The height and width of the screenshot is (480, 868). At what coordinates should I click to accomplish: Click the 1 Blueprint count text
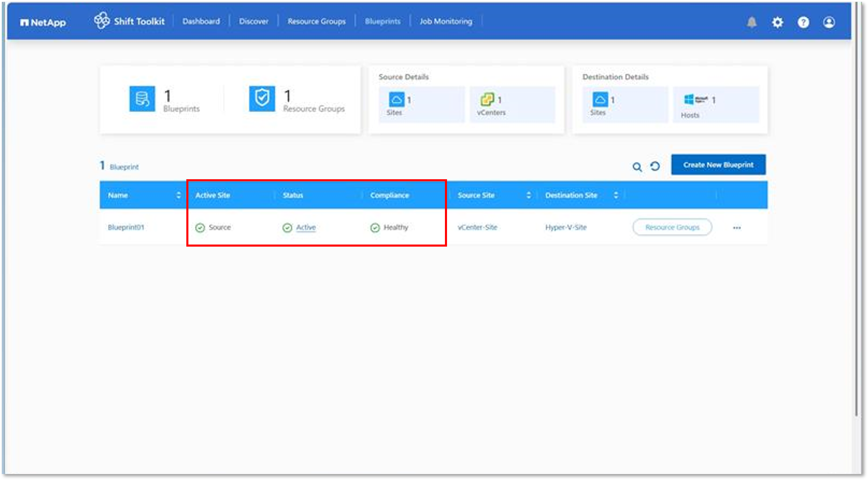119,166
